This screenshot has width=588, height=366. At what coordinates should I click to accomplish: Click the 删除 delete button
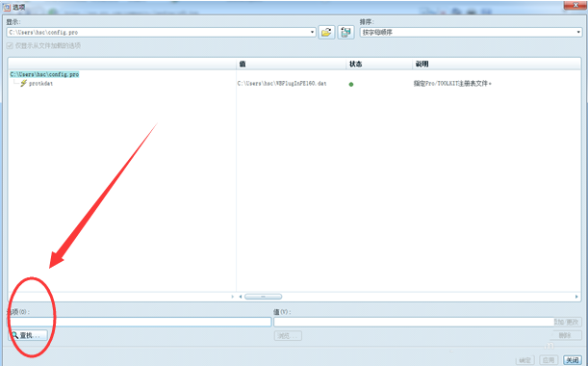(566, 335)
